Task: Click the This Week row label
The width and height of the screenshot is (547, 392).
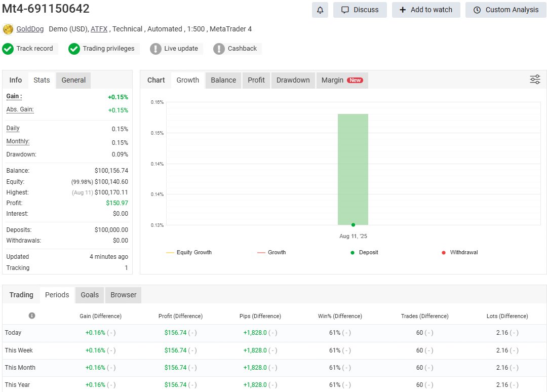Action: click(19, 350)
